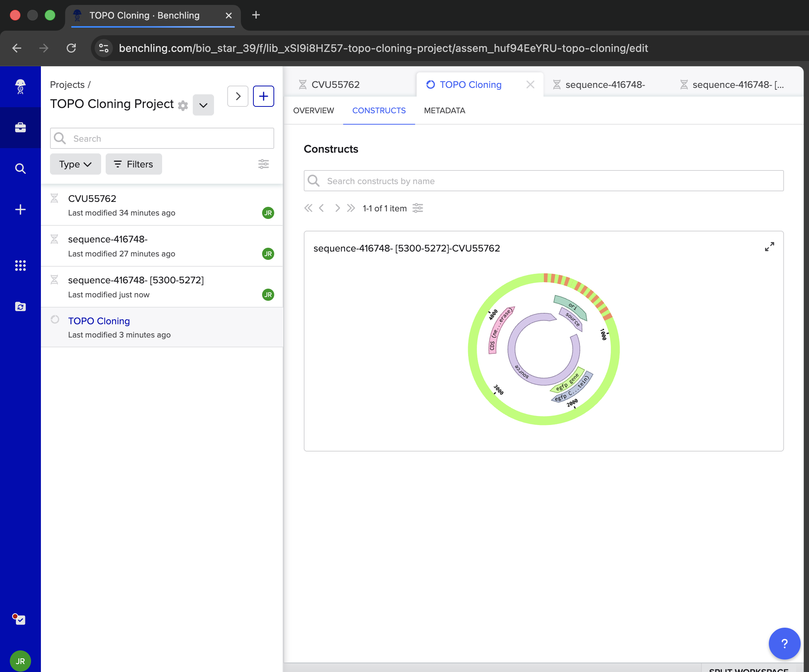The width and height of the screenshot is (809, 672).
Task: Open sequence-416748- in the project file list
Action: click(x=162, y=246)
